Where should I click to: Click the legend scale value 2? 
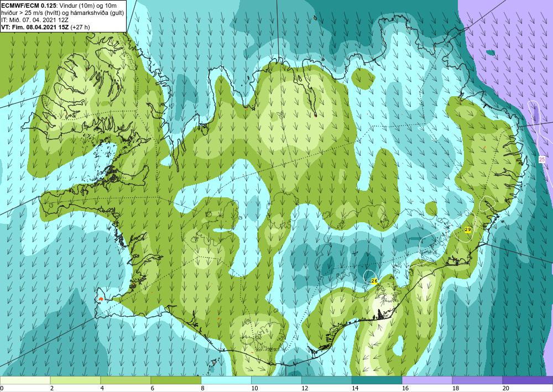pyautogui.click(x=52, y=389)
